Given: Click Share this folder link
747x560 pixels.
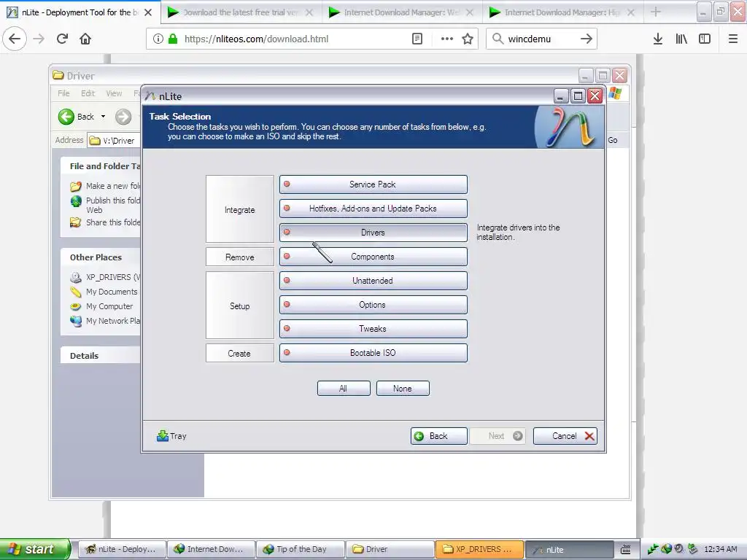Looking at the screenshot, I should 105,222.
